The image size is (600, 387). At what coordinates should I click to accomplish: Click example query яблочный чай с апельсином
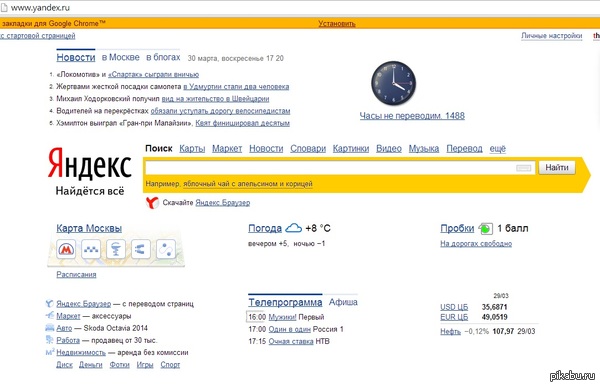(248, 184)
